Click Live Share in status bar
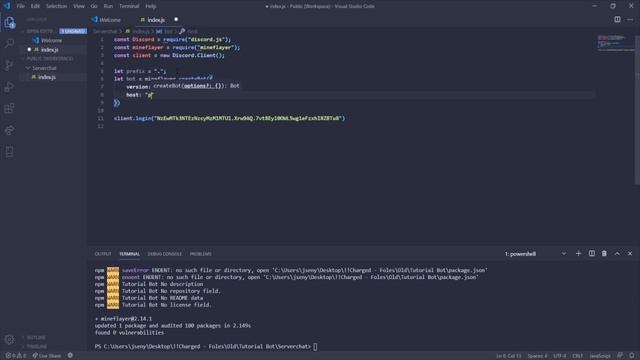This screenshot has height=360, width=640. coord(47,356)
